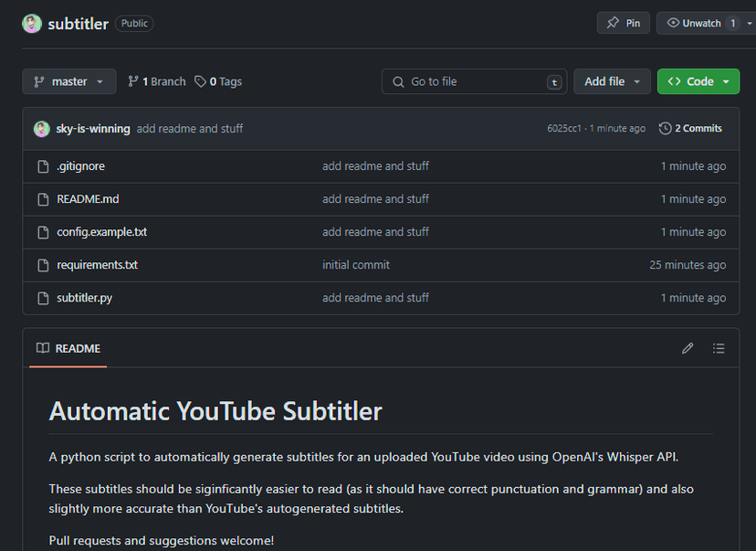Open commit message on README.md row
756x551 pixels.
375,199
